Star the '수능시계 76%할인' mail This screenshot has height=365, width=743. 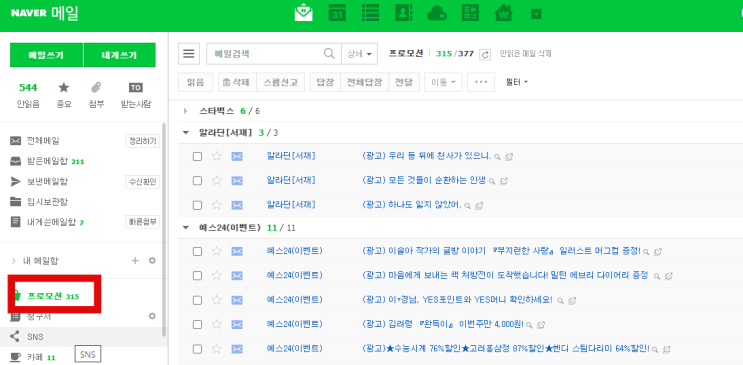217,349
